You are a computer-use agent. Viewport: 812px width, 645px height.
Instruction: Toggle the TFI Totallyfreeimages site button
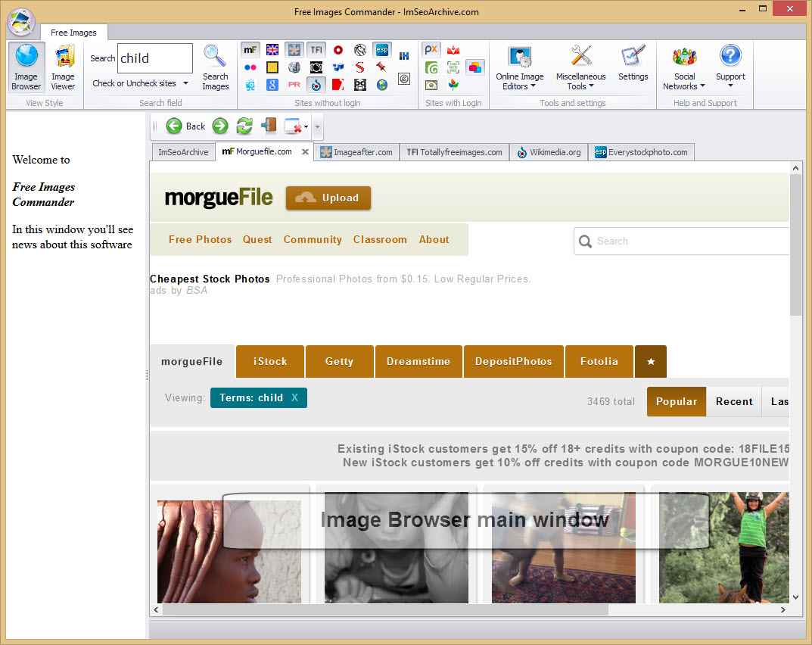point(316,50)
